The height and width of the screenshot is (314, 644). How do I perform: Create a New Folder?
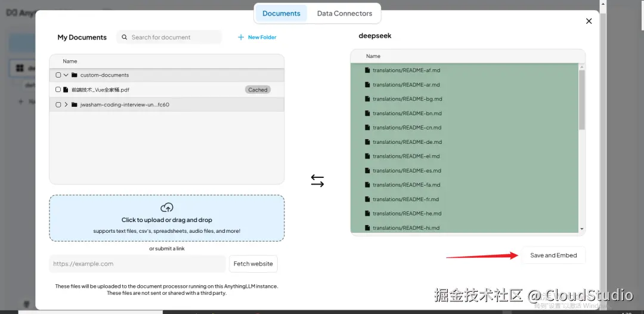(257, 37)
